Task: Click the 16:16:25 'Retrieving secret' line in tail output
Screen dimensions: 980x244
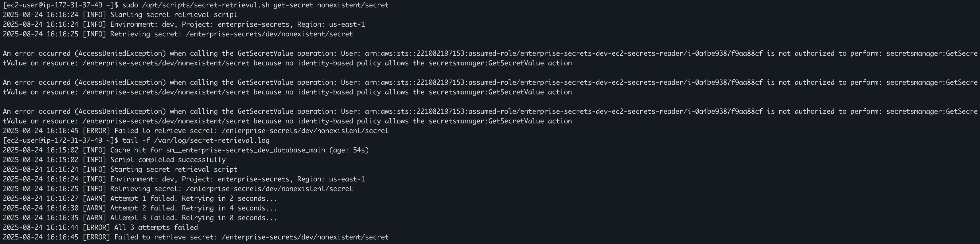Action: pyautogui.click(x=178, y=189)
